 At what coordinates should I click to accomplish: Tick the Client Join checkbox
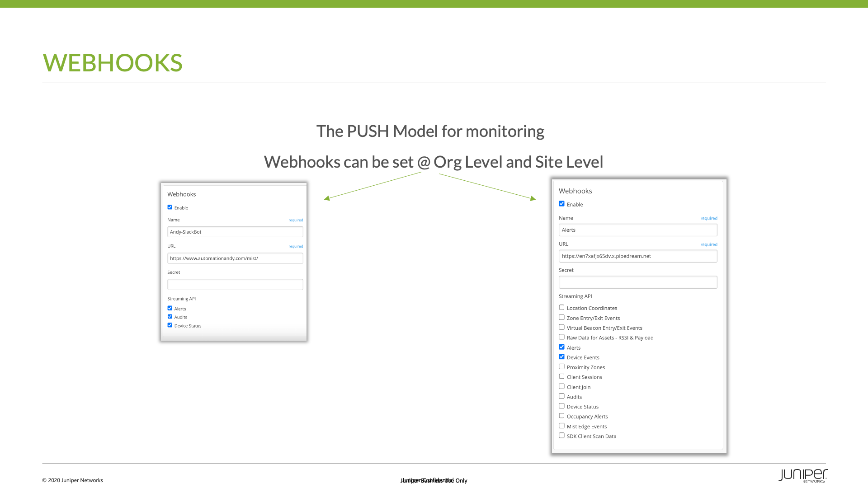(x=561, y=386)
